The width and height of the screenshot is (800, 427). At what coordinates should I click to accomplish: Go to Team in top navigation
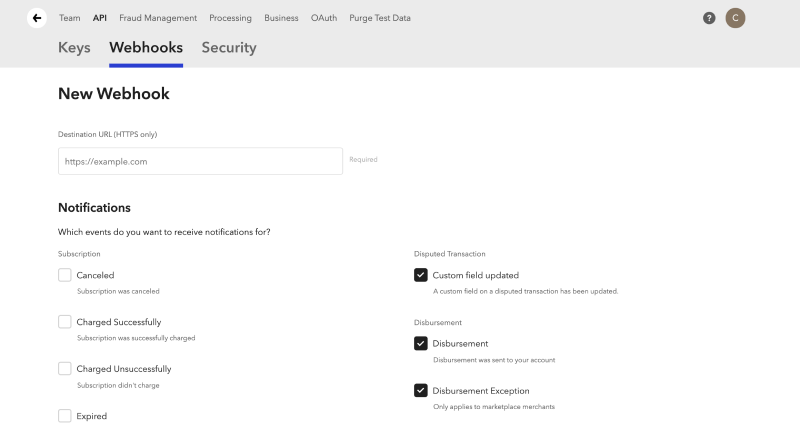[x=69, y=18]
